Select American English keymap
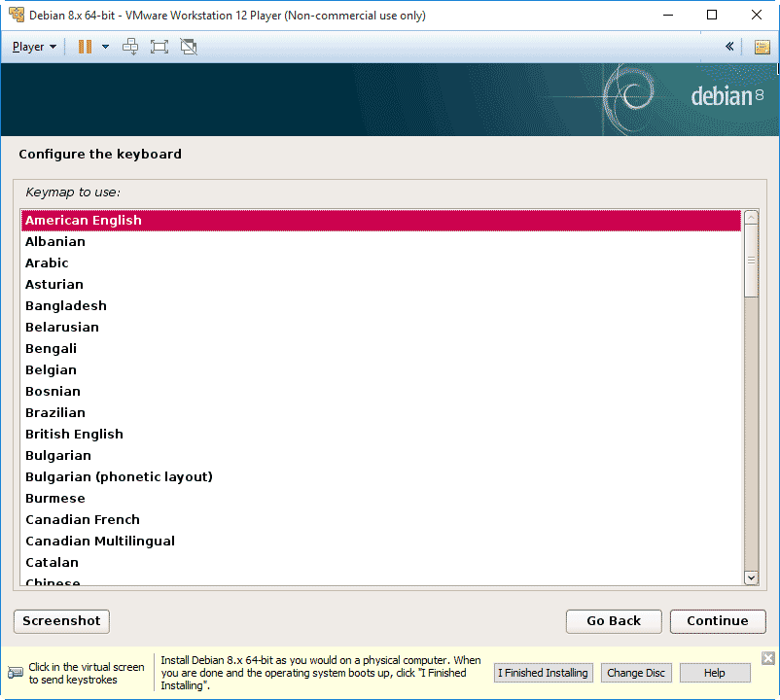This screenshot has height=700, width=780. coord(84,221)
